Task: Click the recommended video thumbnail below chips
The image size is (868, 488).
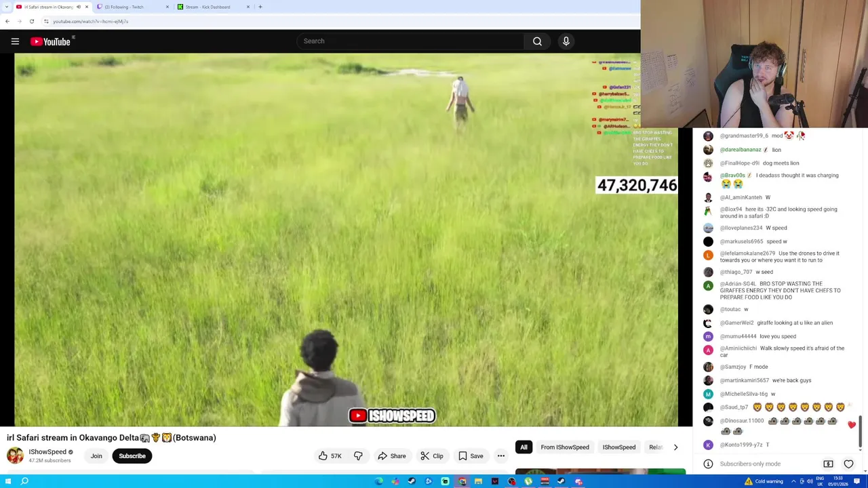Action: (x=600, y=472)
